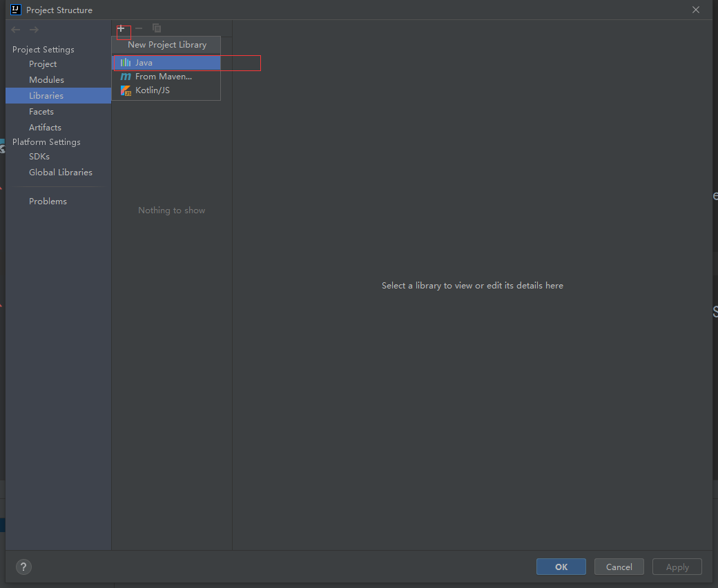718x588 pixels.
Task: Click the back navigation arrow
Action: click(14, 29)
